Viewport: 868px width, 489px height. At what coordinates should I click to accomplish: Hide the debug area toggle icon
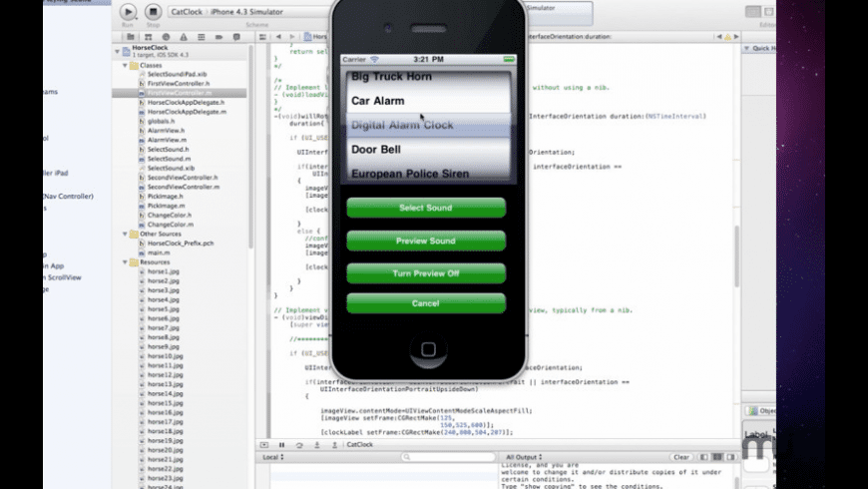264,445
